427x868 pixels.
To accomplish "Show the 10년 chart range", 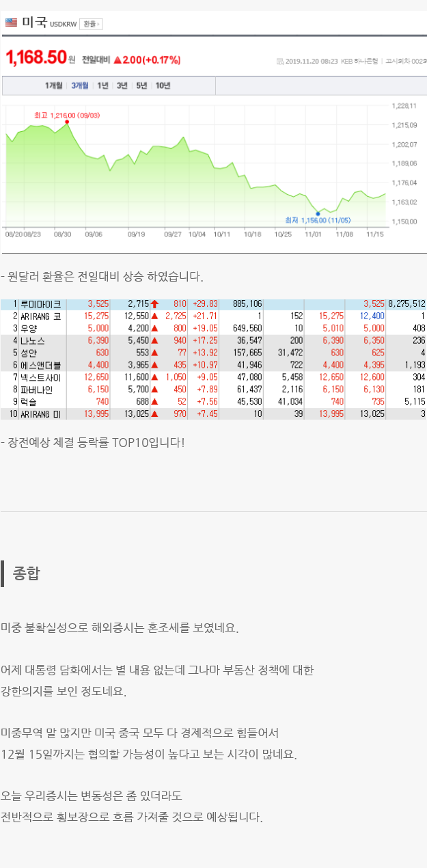I will click(163, 85).
